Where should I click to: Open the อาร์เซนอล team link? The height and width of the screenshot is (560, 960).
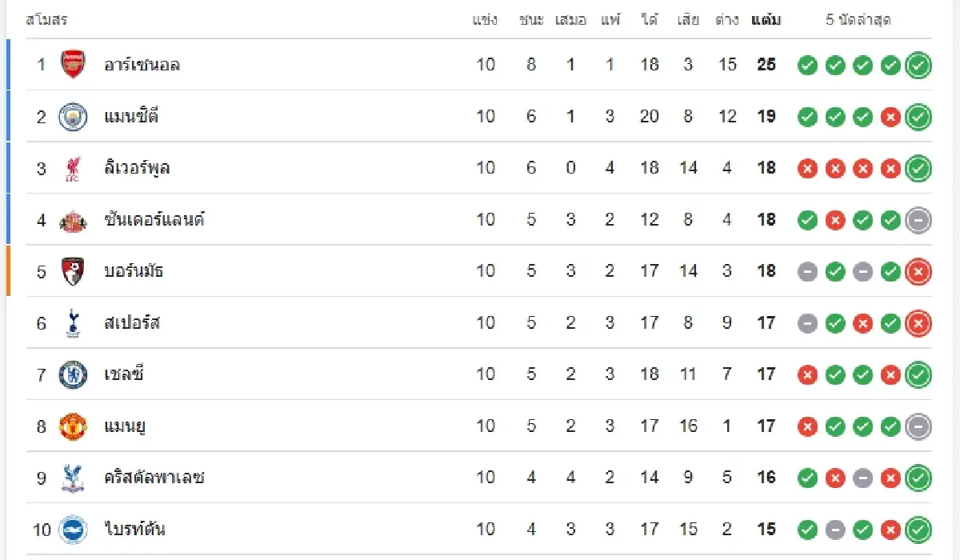pos(142,65)
